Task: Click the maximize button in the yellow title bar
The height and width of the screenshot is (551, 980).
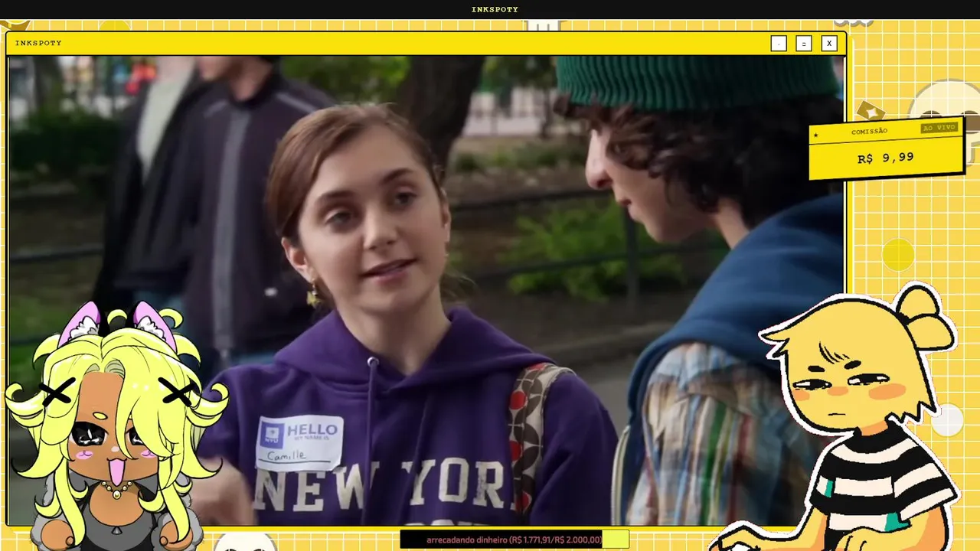Action: click(804, 44)
